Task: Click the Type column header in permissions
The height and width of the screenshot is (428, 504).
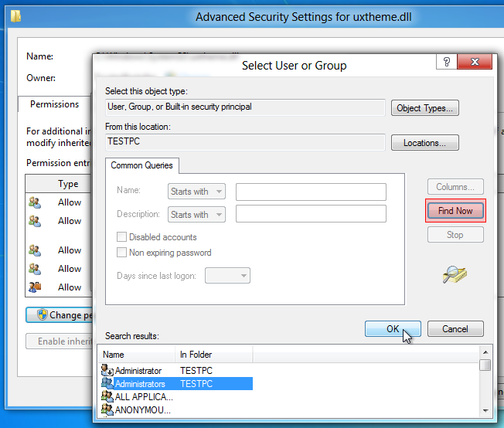Action: 68,184
